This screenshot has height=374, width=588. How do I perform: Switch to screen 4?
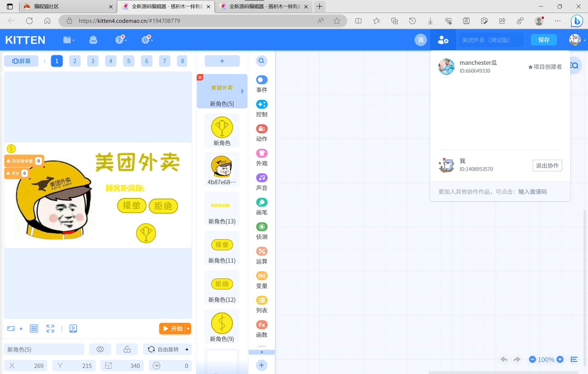pyautogui.click(x=111, y=61)
